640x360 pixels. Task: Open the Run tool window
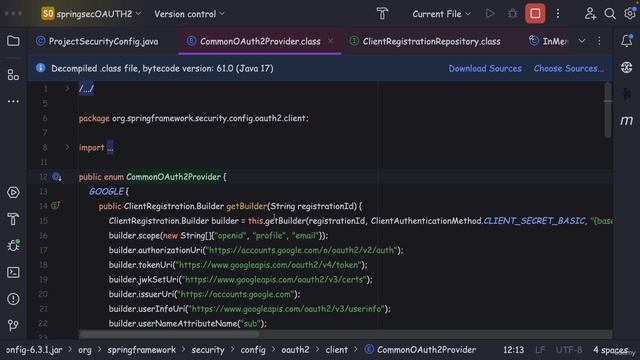coord(13,192)
